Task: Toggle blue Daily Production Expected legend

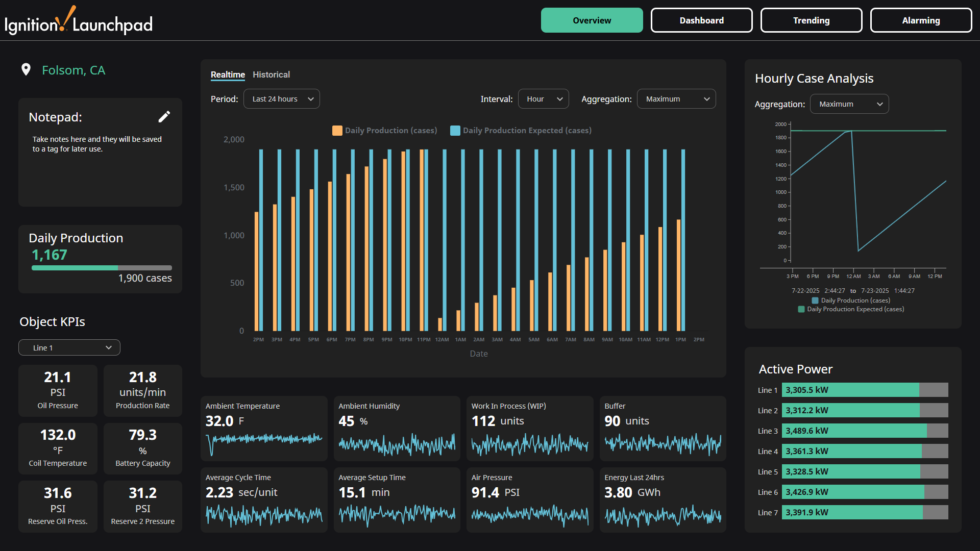Action: tap(455, 131)
